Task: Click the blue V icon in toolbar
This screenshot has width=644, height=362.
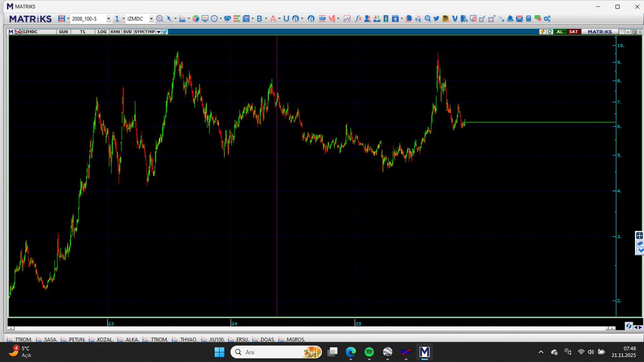Action: 455,19
